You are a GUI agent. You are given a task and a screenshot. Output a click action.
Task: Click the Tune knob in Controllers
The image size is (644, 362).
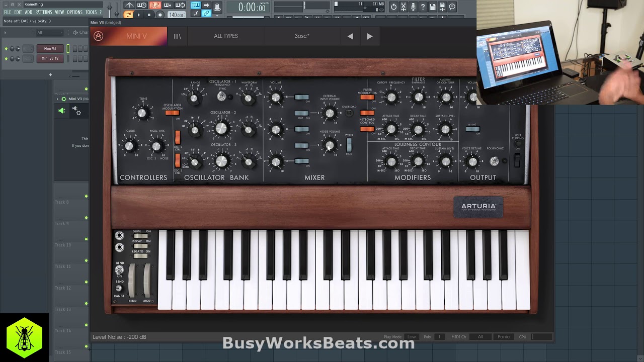pyautogui.click(x=142, y=113)
